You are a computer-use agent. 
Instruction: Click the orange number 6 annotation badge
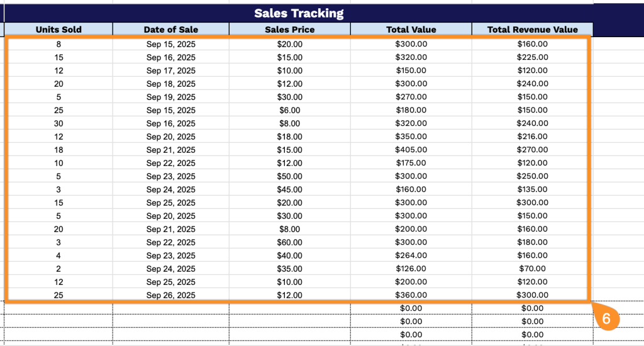point(606,318)
